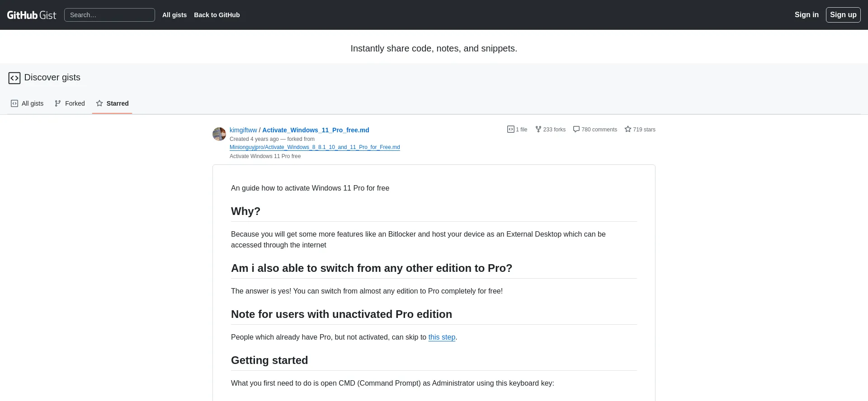Open Activate_Windows_11_Pro_free.md gist
The image size is (868, 401).
[x=316, y=130]
